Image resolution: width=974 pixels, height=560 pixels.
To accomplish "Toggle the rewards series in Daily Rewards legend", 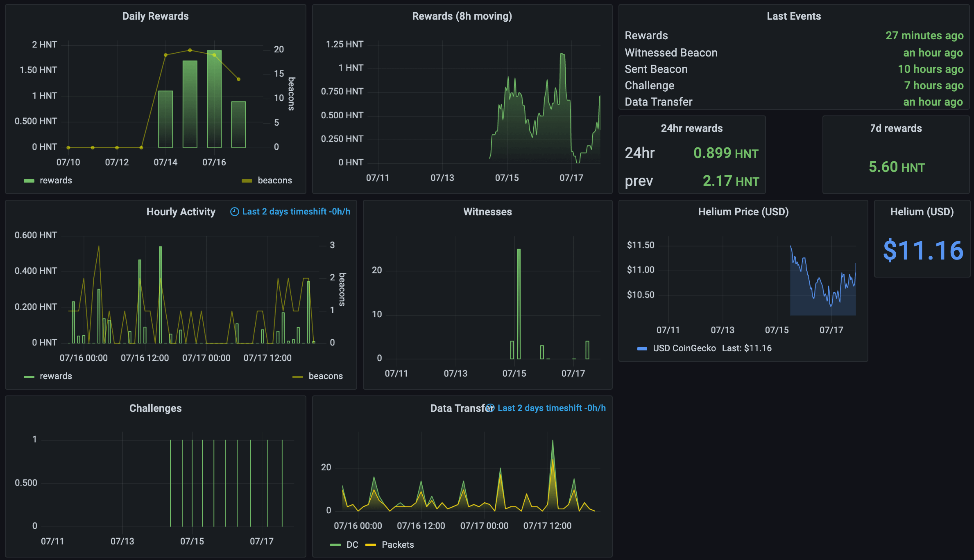I will click(56, 180).
